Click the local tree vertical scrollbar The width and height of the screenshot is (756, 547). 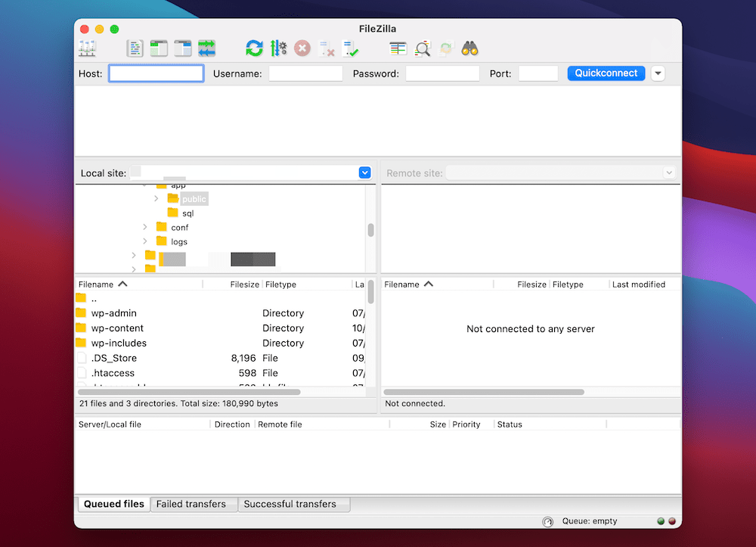370,230
